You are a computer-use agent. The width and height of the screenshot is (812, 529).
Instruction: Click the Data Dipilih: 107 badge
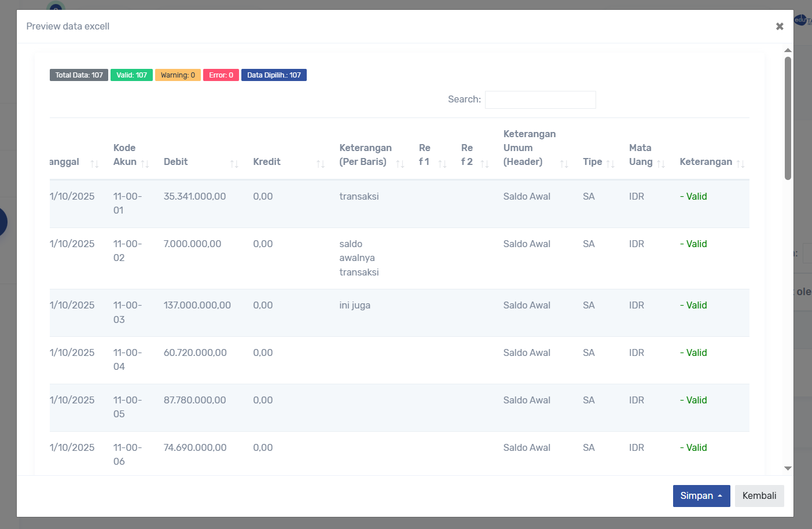pos(274,75)
